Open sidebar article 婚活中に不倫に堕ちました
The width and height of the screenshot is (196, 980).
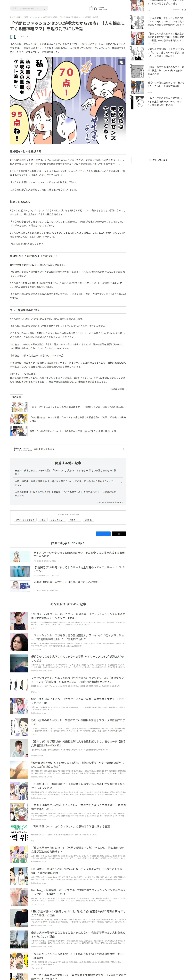click(166, 84)
